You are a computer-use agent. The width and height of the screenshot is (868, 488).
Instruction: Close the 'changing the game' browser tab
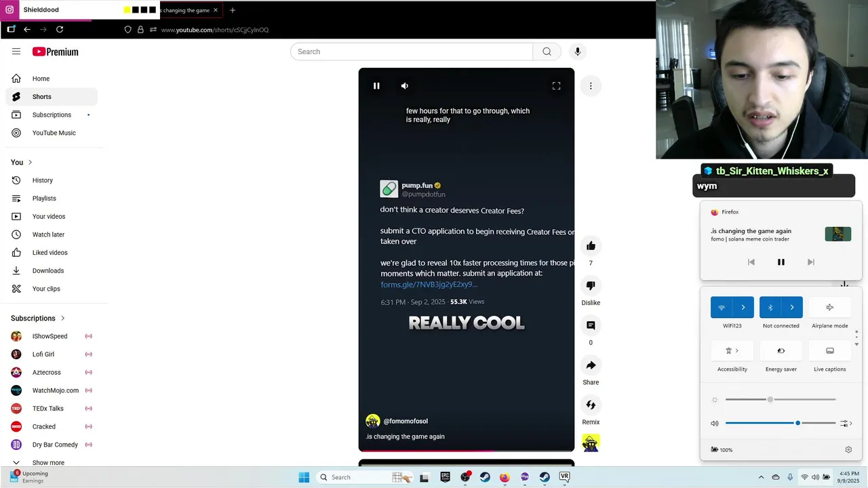tap(216, 10)
